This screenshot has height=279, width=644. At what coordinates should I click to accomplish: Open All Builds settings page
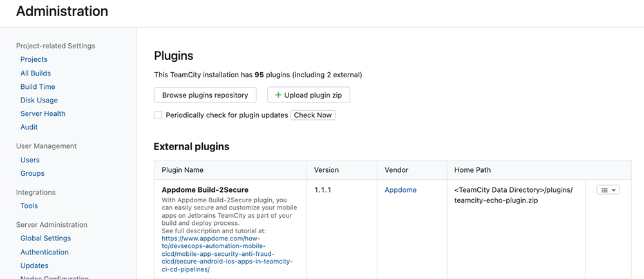click(35, 73)
